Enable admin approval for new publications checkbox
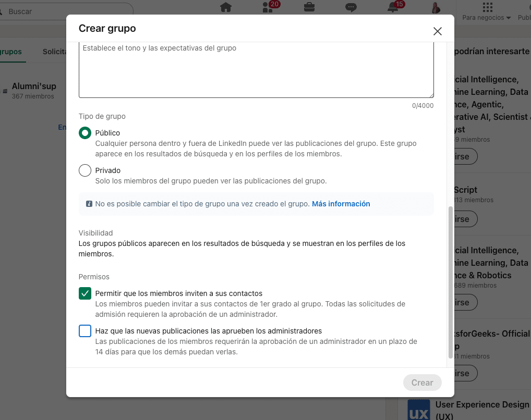 tap(85, 331)
